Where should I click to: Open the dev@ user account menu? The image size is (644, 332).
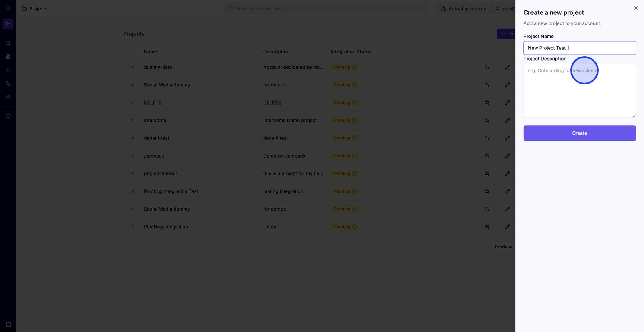pos(505,9)
